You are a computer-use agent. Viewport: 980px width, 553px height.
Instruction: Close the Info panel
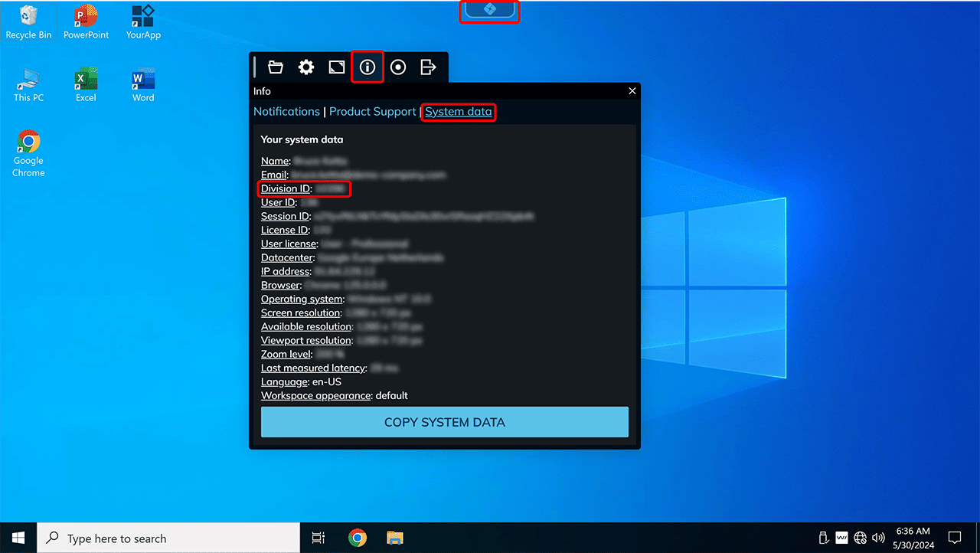(x=632, y=91)
